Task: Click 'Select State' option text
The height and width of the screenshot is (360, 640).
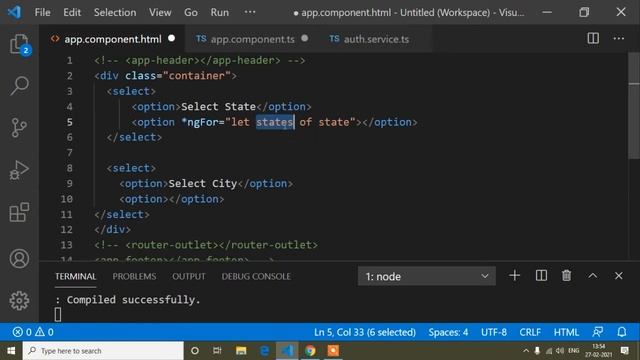Action: (x=218, y=107)
